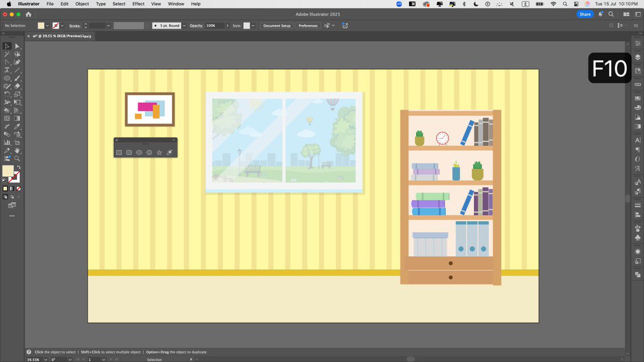Screen dimensions: 644x362
Task: Click the Document Setup button
Action: coord(277,26)
